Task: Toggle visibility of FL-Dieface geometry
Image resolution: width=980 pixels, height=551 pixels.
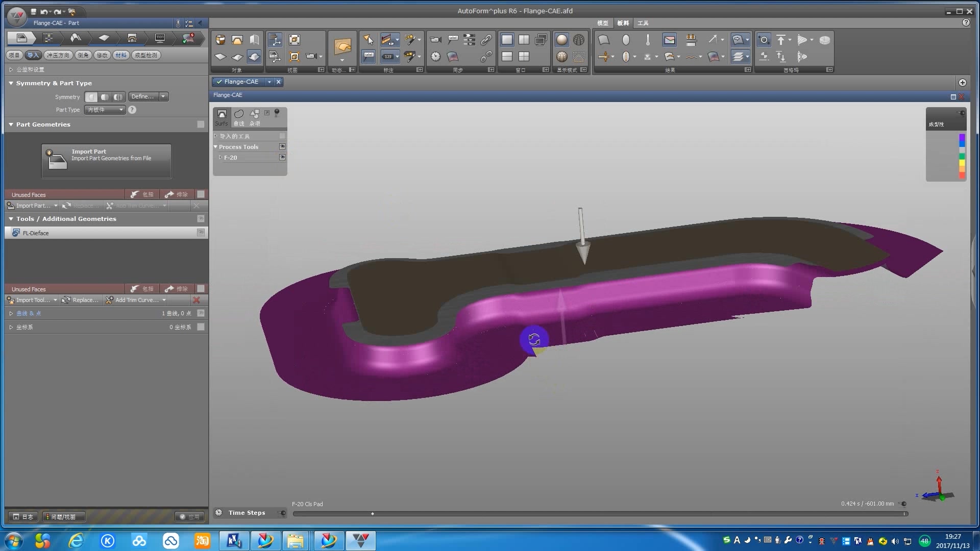Action: pos(201,233)
